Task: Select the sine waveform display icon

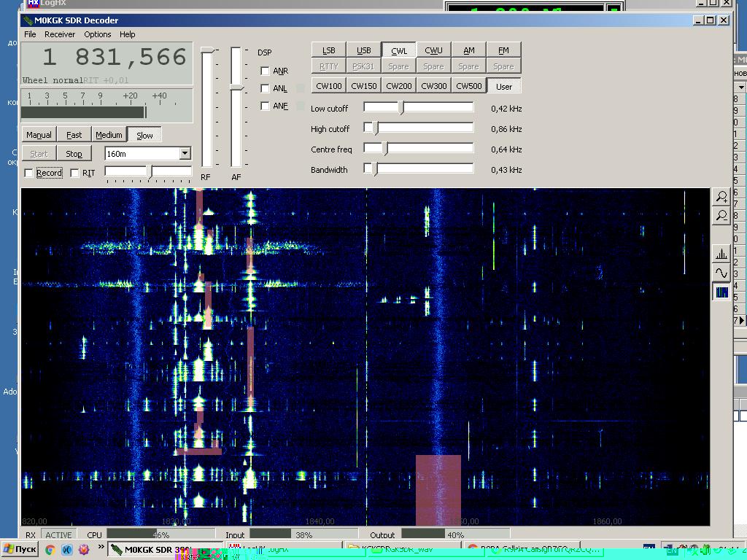Action: [x=721, y=273]
